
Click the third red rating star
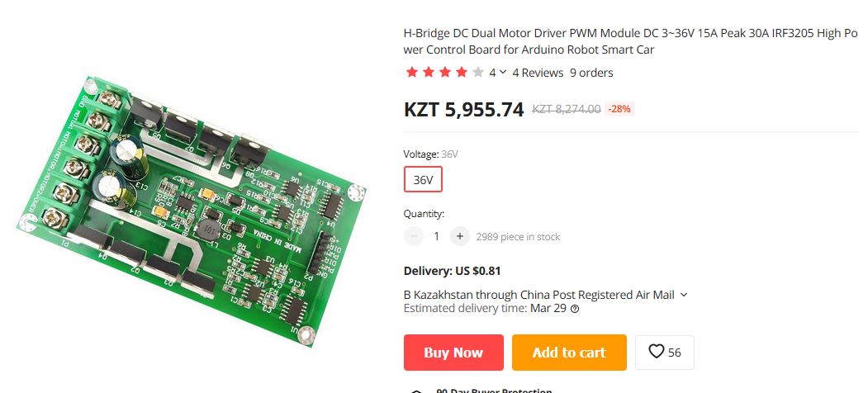pos(445,72)
